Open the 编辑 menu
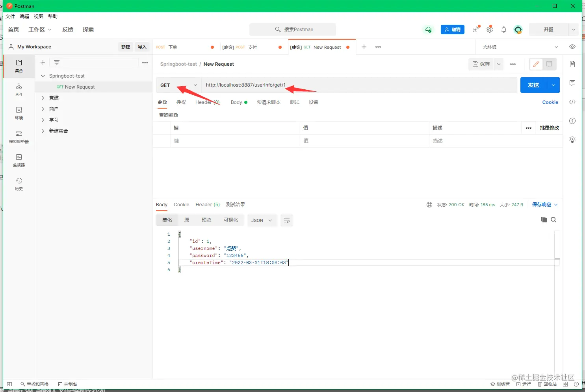 point(24,17)
